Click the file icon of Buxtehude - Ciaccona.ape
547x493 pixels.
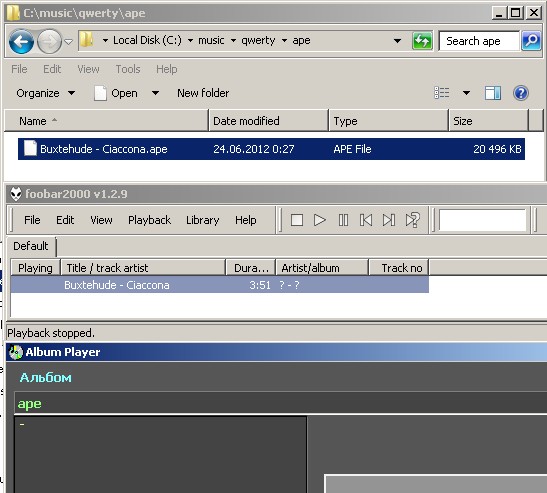click(30, 149)
